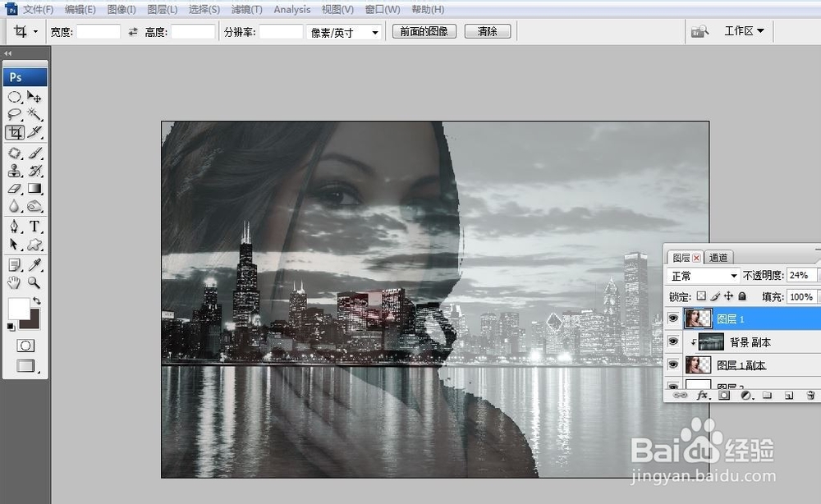Close the 图层 tab with red X

point(696,258)
